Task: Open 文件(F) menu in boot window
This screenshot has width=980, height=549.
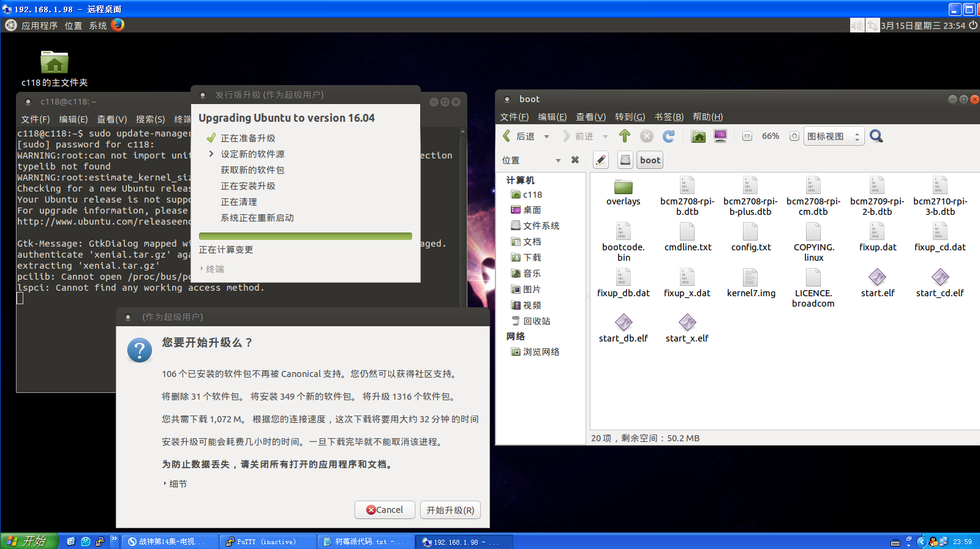Action: [x=514, y=117]
